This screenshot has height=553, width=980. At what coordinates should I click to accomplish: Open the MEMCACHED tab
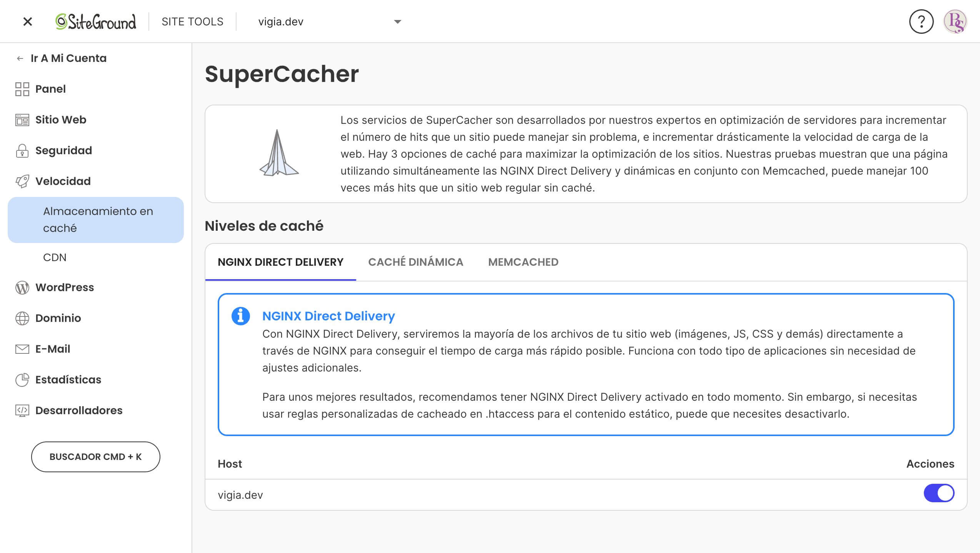pos(523,262)
